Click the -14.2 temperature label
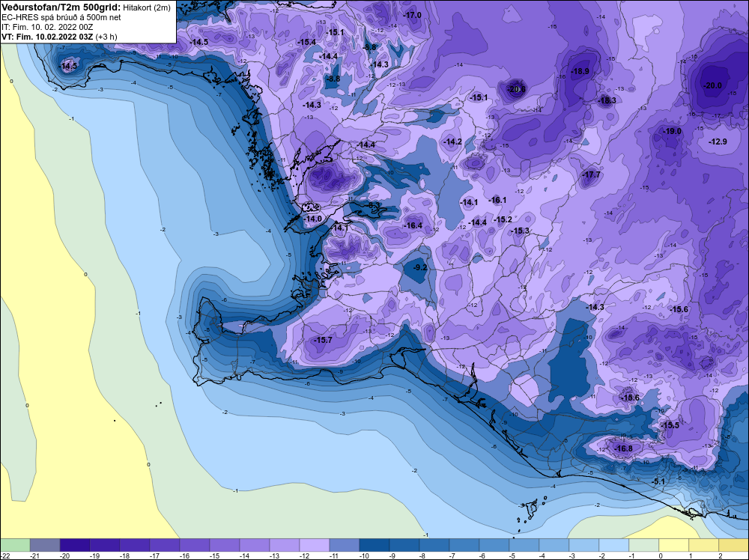 [x=453, y=141]
